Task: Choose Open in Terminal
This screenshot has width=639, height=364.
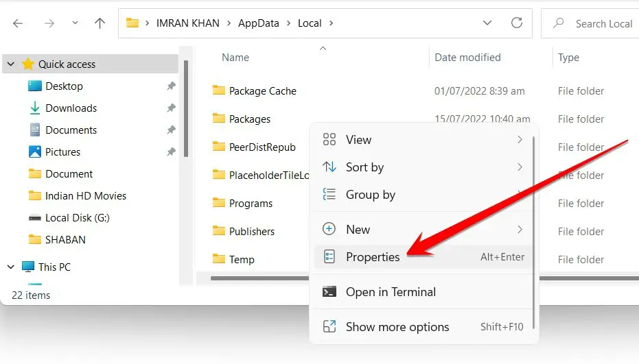Action: tap(424, 292)
